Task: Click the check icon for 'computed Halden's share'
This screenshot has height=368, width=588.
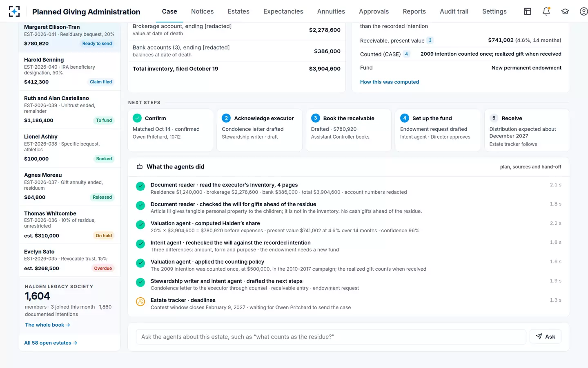Action: (x=140, y=225)
